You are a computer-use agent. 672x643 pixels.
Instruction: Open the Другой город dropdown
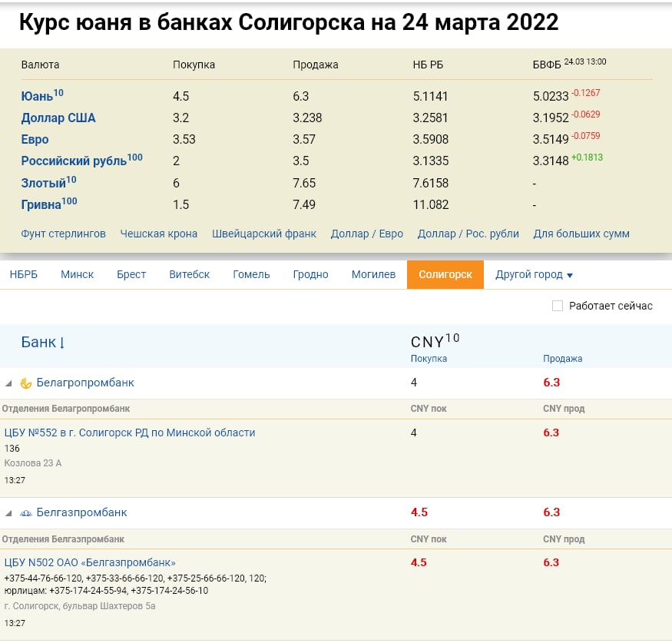click(x=534, y=274)
